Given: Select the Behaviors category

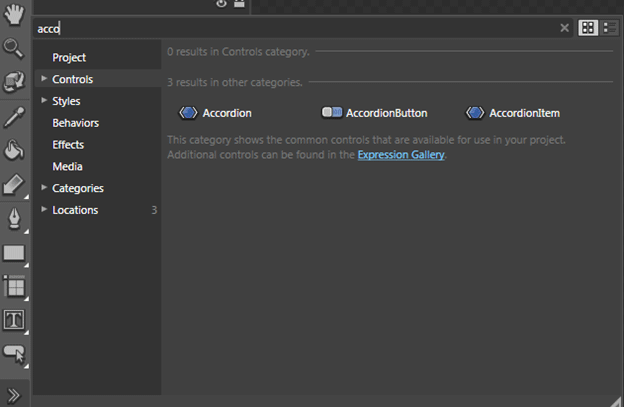Looking at the screenshot, I should point(76,123).
